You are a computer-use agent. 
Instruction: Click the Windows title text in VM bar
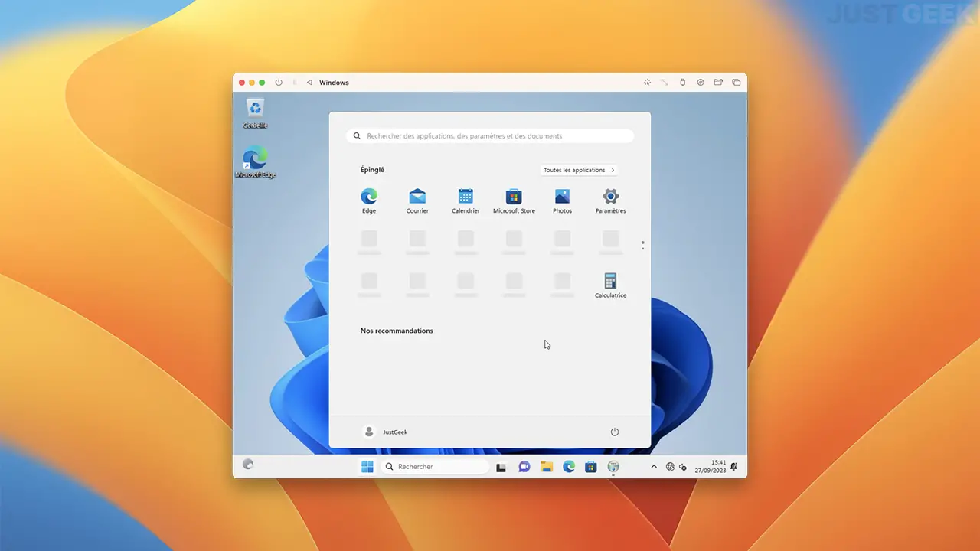tap(334, 83)
